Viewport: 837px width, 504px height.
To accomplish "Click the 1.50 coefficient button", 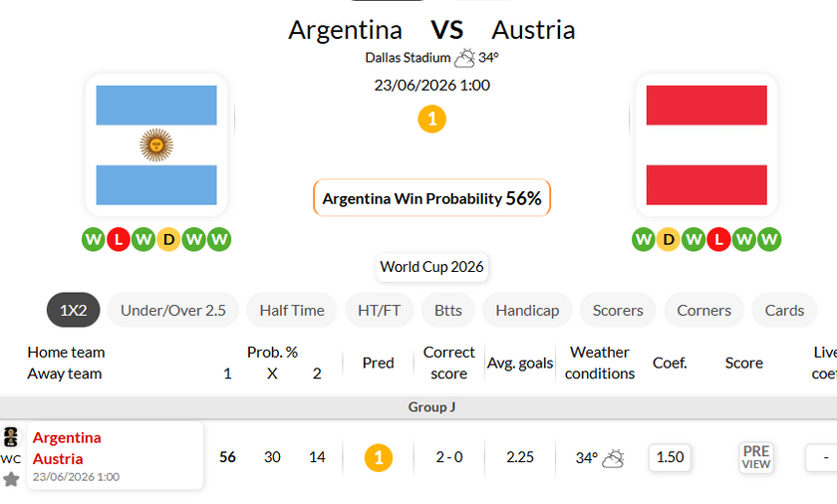I will (x=670, y=457).
